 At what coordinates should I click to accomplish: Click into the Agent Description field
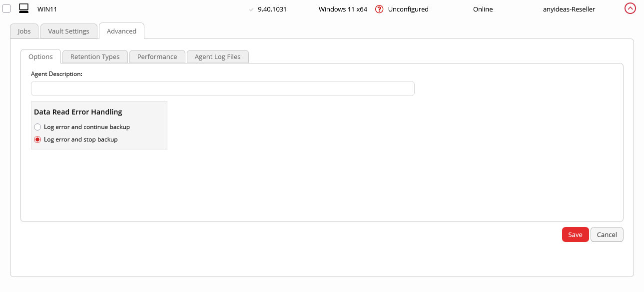tap(222, 88)
